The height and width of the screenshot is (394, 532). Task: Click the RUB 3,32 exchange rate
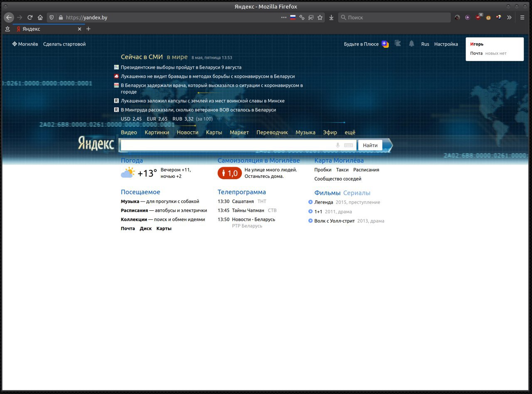(x=183, y=119)
